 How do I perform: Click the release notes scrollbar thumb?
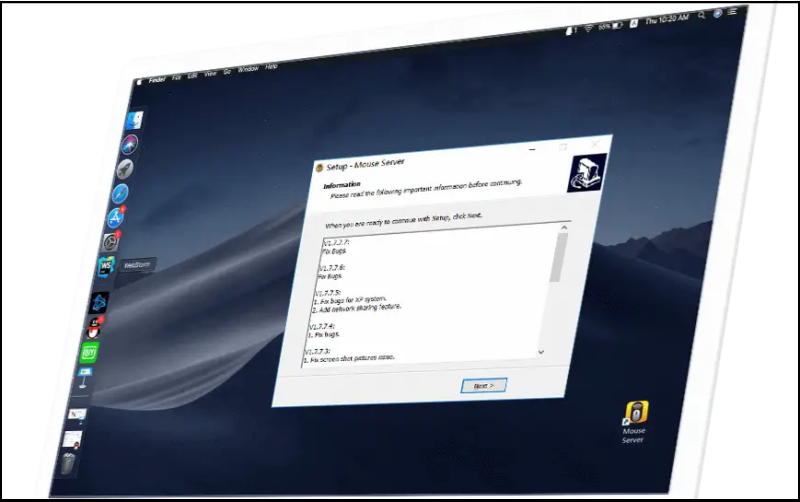coord(557,257)
